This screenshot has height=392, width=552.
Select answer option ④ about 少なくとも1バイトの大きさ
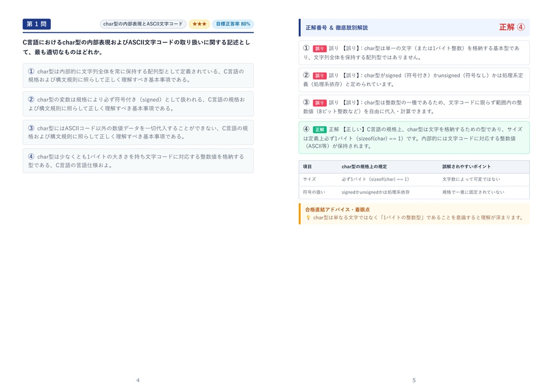tap(138, 161)
